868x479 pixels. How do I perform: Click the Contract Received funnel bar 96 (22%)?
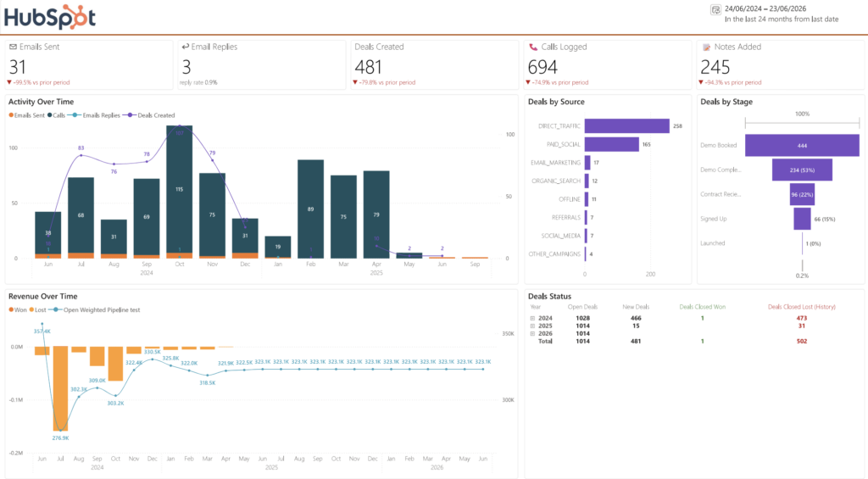click(802, 194)
